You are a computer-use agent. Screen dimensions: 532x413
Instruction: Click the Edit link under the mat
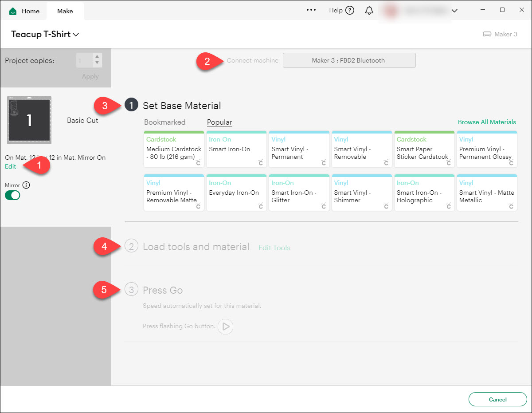(10, 166)
